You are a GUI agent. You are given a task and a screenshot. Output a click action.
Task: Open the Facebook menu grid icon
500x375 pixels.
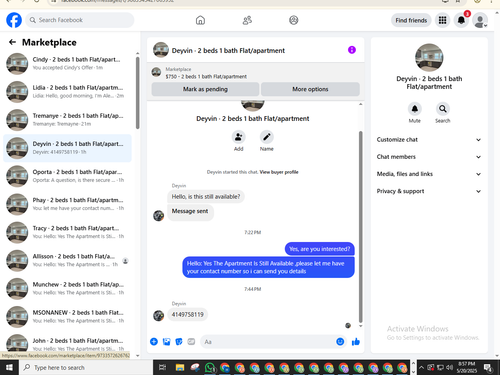[x=442, y=20]
